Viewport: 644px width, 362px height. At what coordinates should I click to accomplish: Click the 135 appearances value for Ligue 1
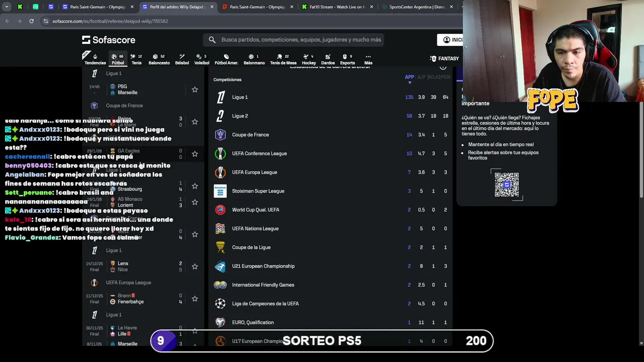pos(409,97)
